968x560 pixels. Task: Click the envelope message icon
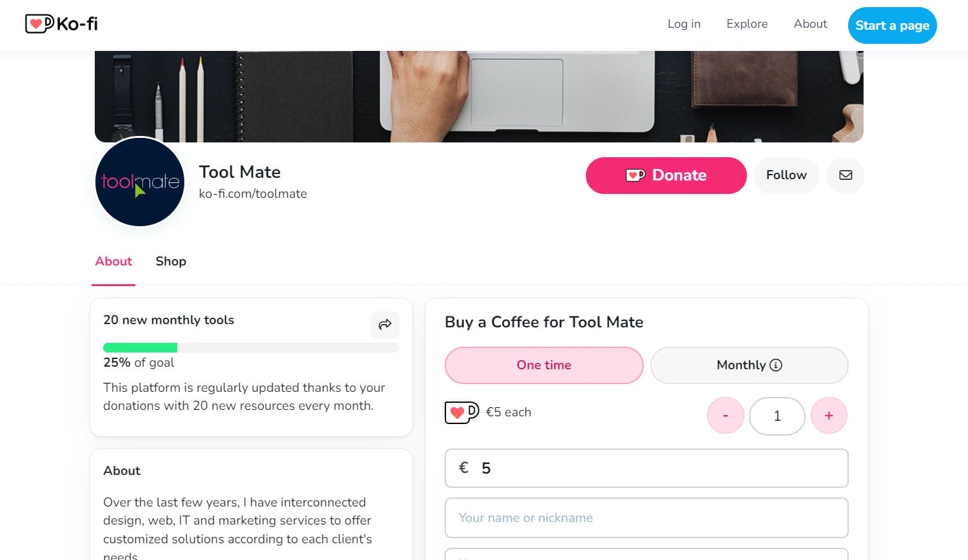(x=846, y=175)
